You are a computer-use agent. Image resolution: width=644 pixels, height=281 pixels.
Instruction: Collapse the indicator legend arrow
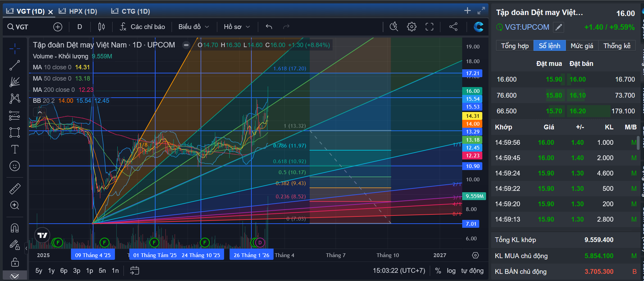tap(40, 112)
